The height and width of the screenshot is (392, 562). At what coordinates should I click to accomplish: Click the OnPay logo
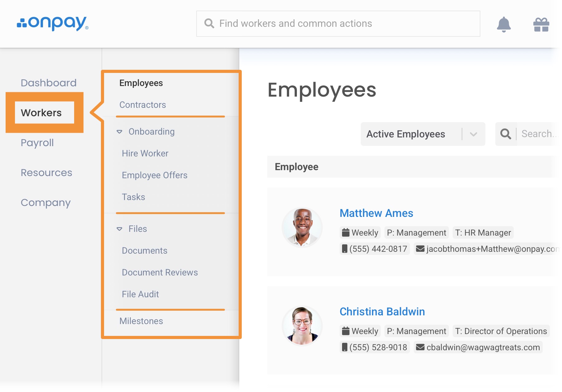[x=53, y=23]
